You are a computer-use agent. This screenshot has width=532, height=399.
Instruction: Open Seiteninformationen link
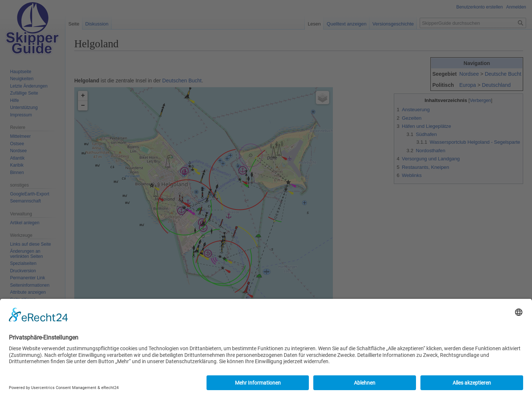coord(30,285)
